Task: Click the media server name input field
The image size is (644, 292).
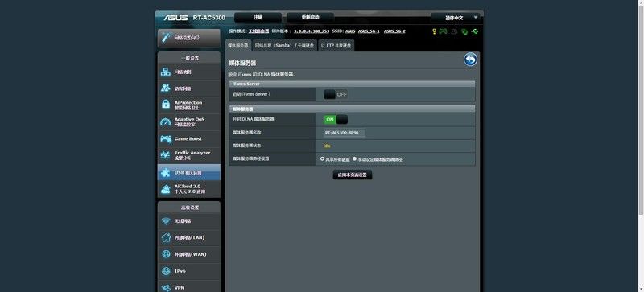Action: [345, 133]
